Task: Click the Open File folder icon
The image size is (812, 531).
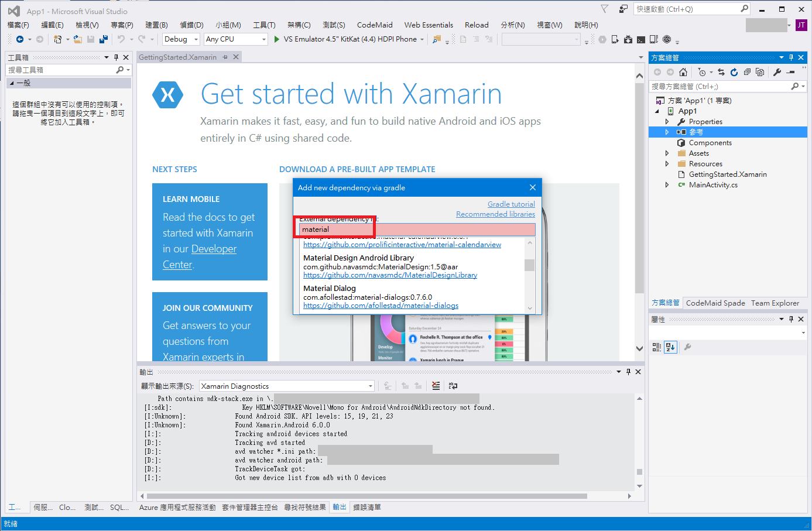Action: pyautogui.click(x=77, y=39)
